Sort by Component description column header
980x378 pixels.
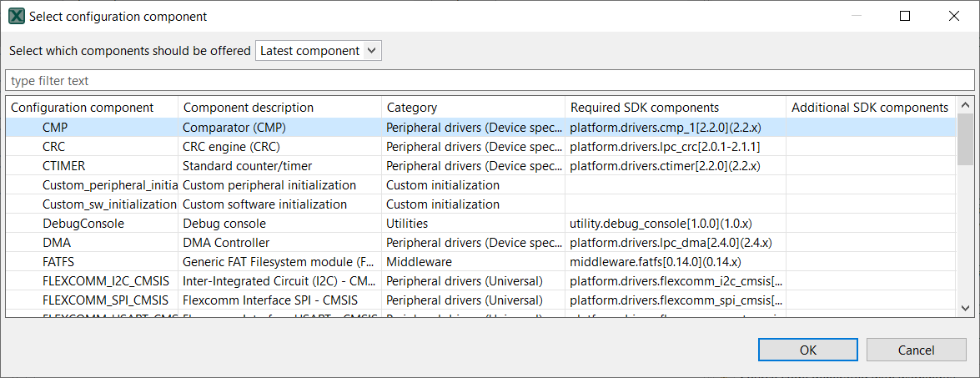coord(249,108)
